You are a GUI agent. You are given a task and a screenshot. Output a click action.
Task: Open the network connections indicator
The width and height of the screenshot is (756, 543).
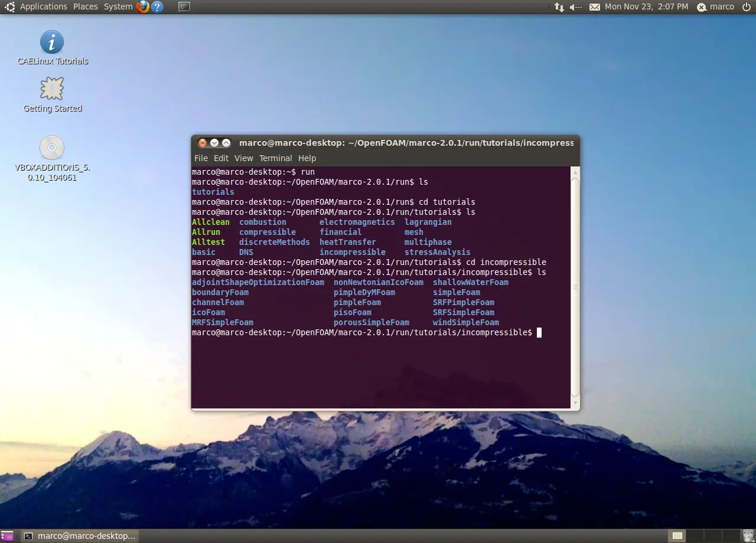pos(559,7)
